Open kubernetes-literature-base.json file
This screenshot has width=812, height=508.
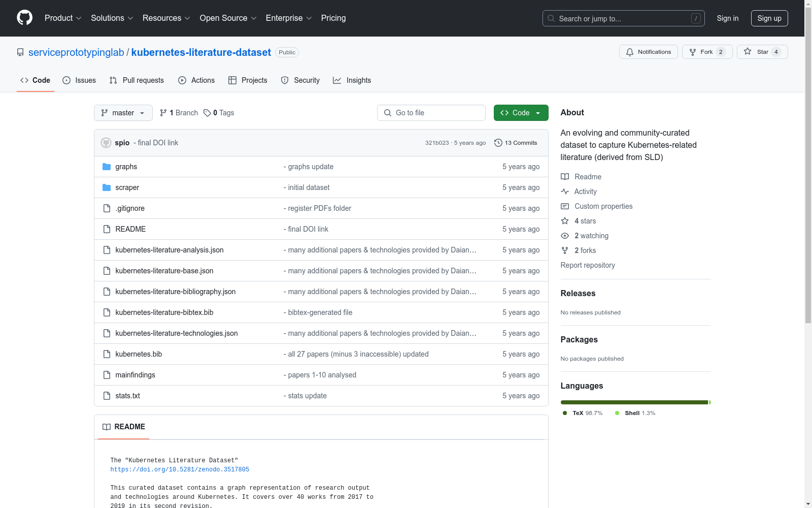click(x=164, y=271)
